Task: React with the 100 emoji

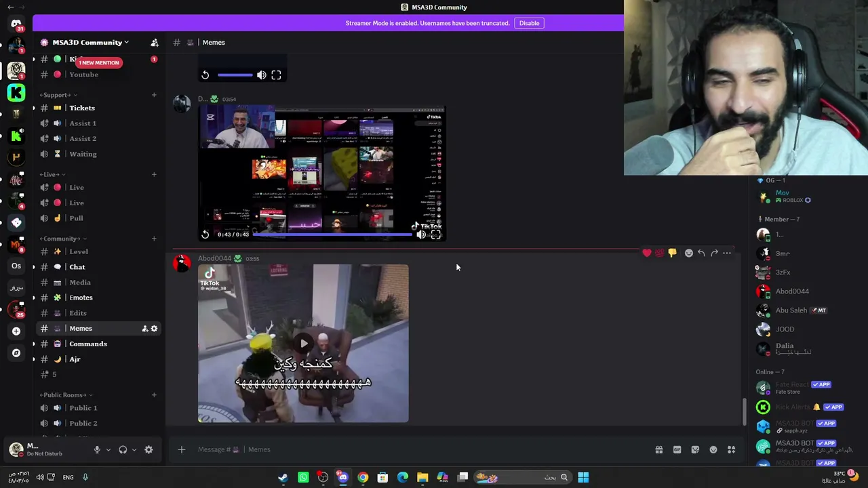Action: (x=659, y=253)
